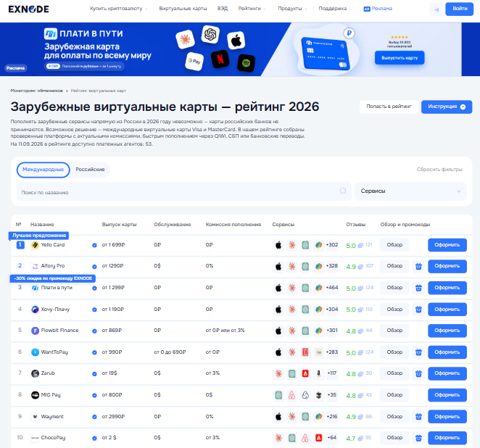Viewport: 480px width, 448px height.
Task: Click the Apple service icon for Yello Card
Action: click(278, 245)
